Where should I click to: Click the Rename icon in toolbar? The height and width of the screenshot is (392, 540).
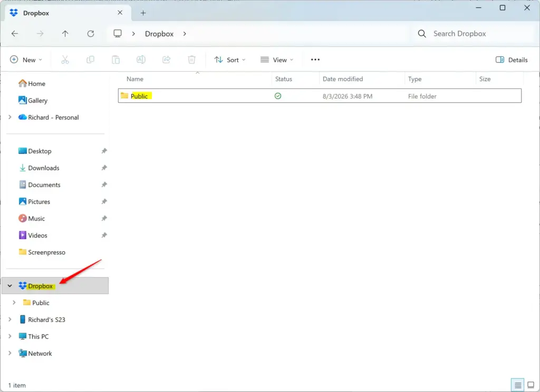(x=141, y=60)
